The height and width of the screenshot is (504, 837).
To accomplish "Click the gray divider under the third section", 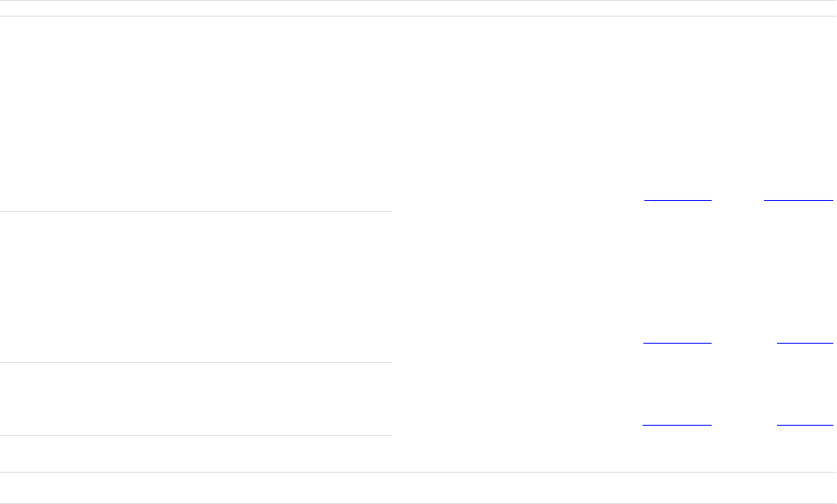I will (196, 435).
